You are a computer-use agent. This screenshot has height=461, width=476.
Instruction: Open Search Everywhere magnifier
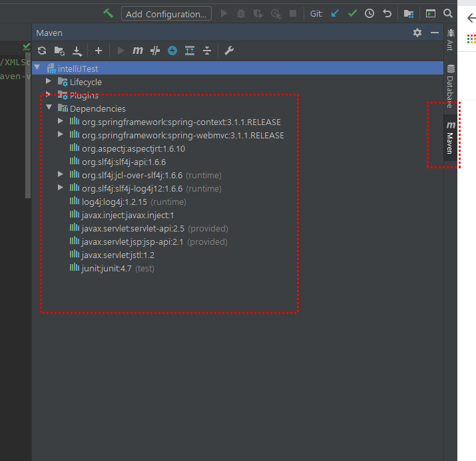(448, 13)
